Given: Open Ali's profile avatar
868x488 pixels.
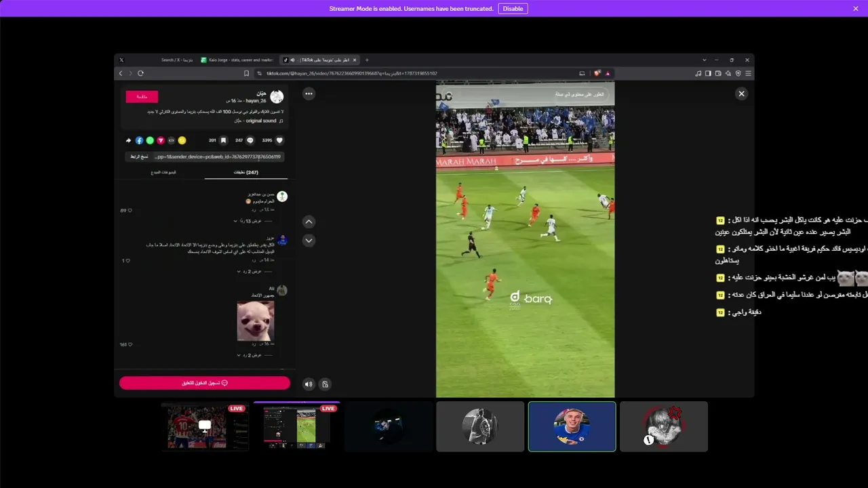Looking at the screenshot, I should (x=282, y=290).
